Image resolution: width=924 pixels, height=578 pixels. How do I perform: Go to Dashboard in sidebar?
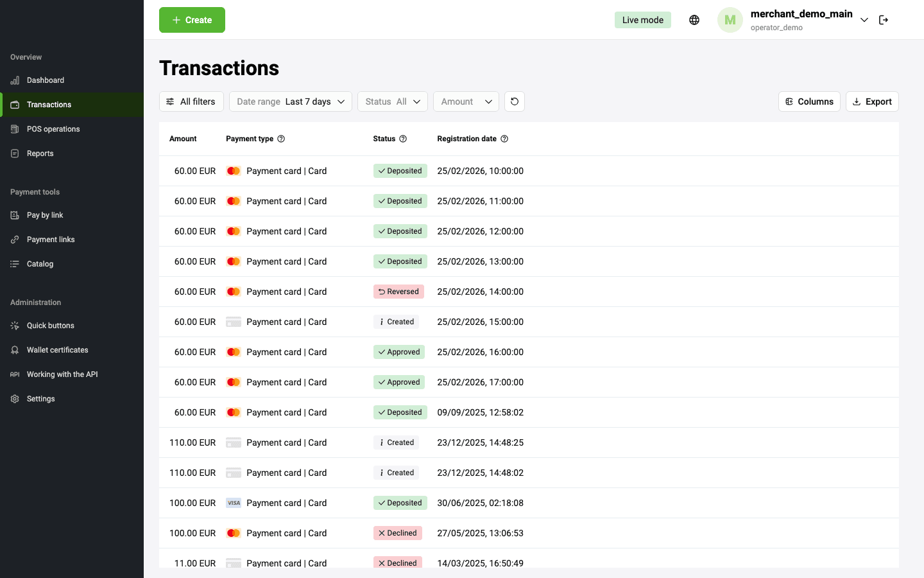45,80
